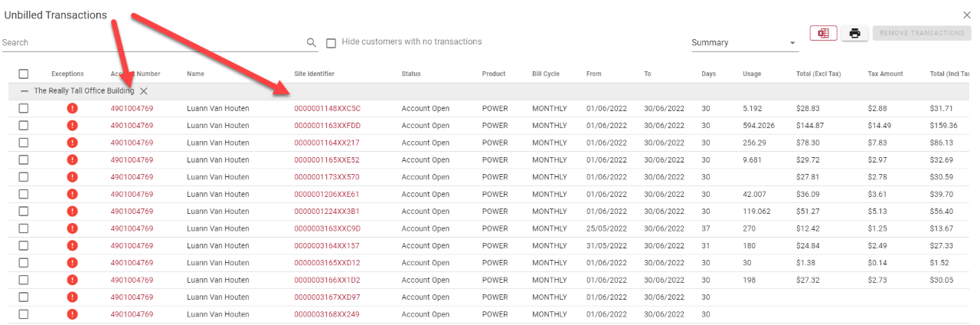The image size is (980, 325).
Task: Open account 4901004769 in 0000003165XXD12 row
Action: [x=132, y=263]
